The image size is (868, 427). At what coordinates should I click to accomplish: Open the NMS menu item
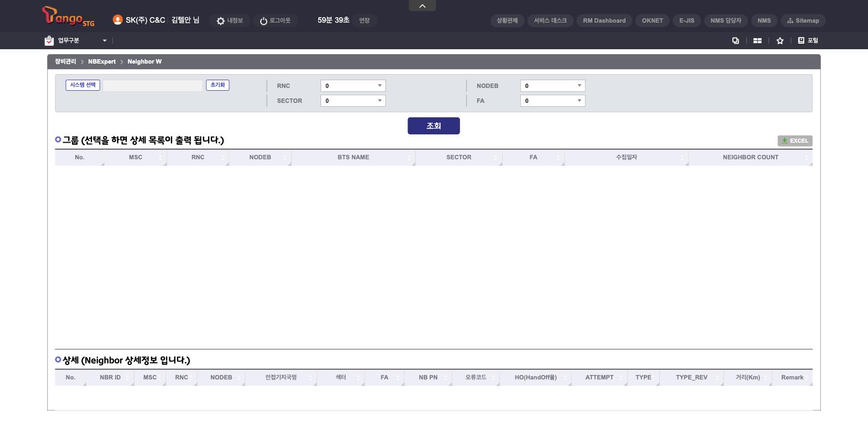[x=764, y=20]
